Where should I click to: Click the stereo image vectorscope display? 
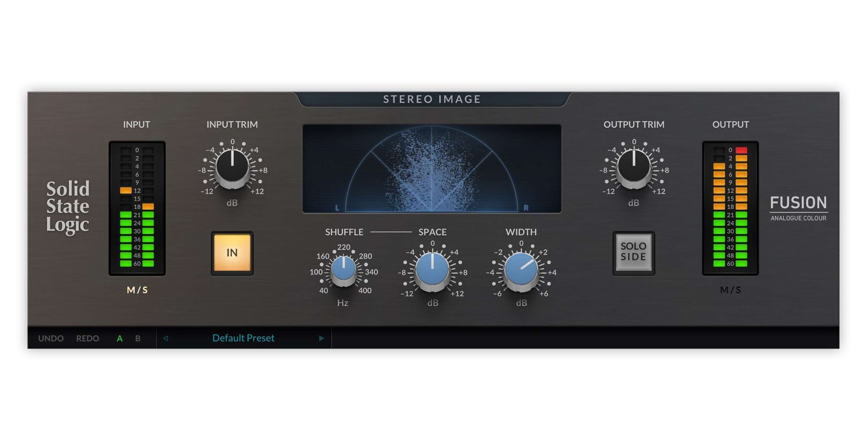(x=431, y=169)
